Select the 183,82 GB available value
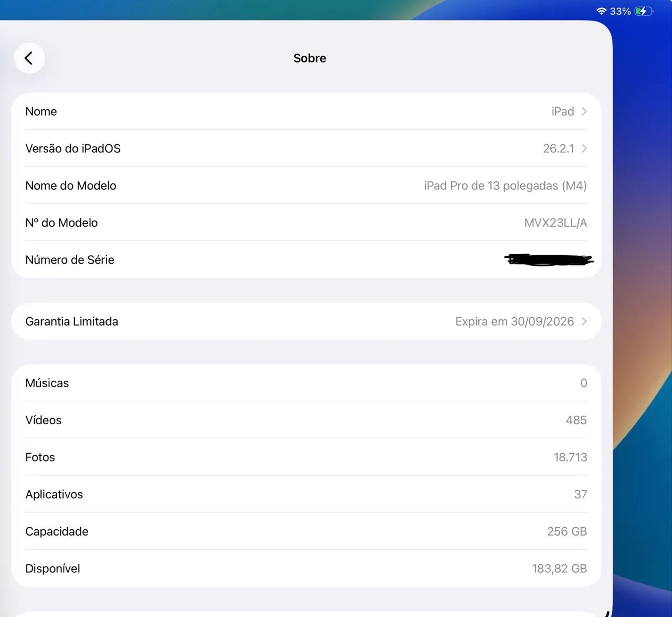The height and width of the screenshot is (617, 672). pos(560,569)
